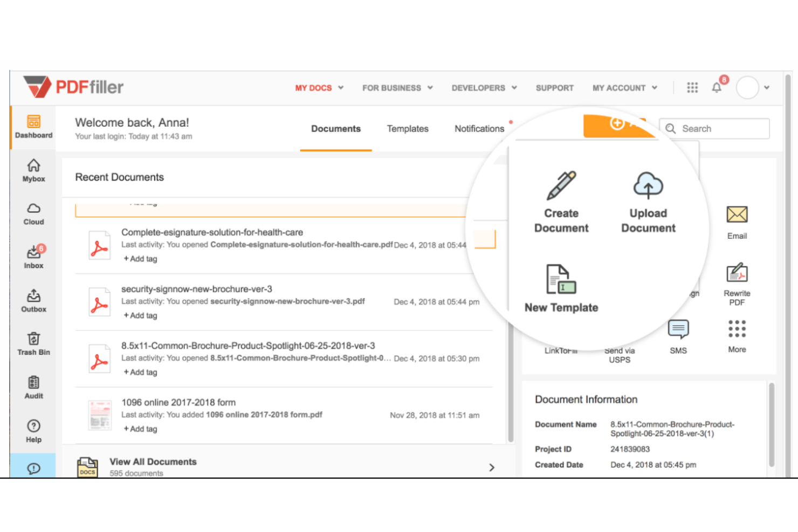Open the chat bubble at sidebar bottom
The width and height of the screenshot is (798, 532).
coord(33,468)
